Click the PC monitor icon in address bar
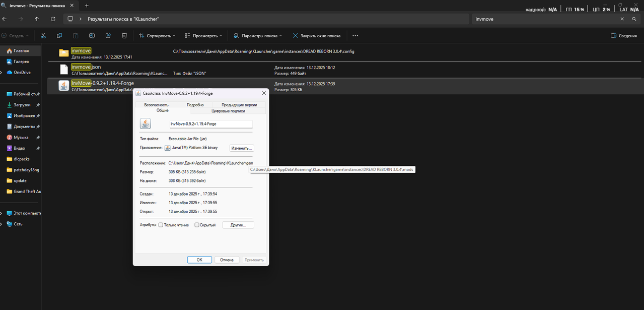The width and height of the screenshot is (644, 310). click(x=70, y=19)
